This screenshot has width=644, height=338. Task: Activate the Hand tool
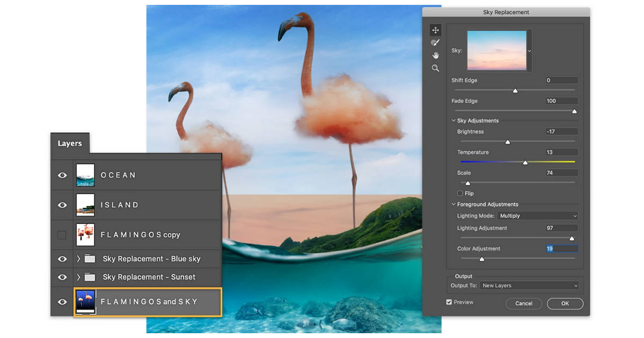[x=435, y=55]
